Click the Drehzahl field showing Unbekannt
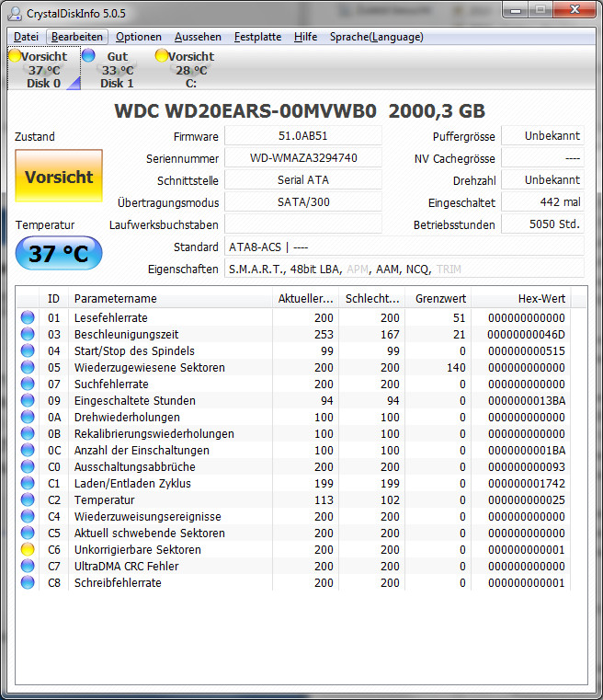The image size is (603, 700). pos(542,180)
